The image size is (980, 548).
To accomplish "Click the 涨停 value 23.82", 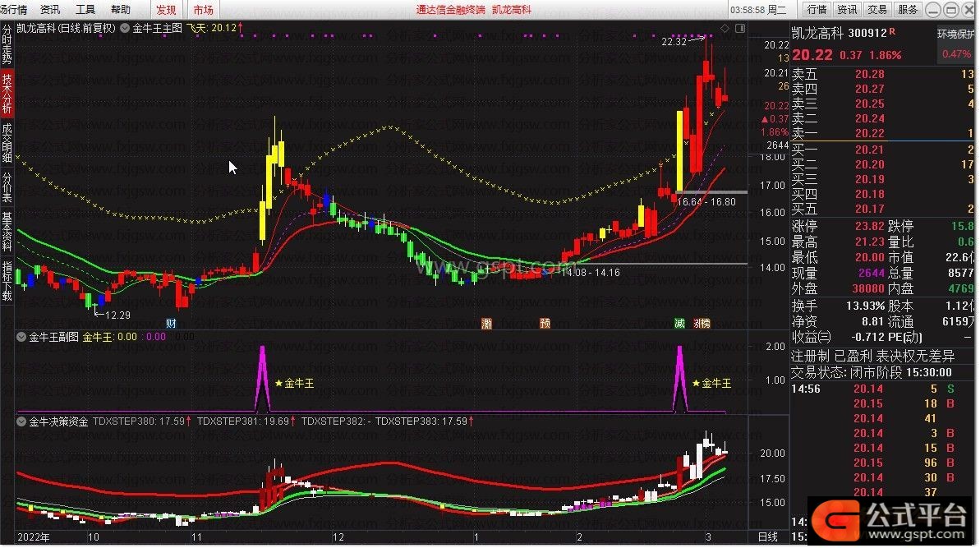I will (x=869, y=226).
